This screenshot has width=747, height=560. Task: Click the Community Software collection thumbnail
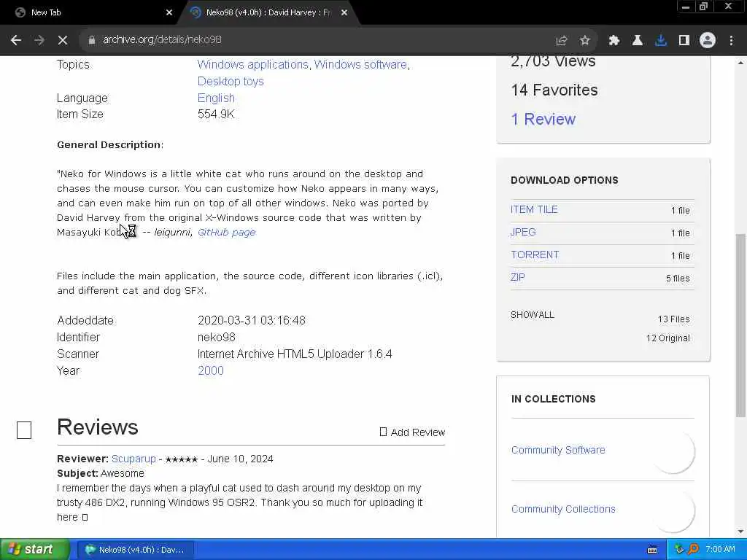[673, 451]
